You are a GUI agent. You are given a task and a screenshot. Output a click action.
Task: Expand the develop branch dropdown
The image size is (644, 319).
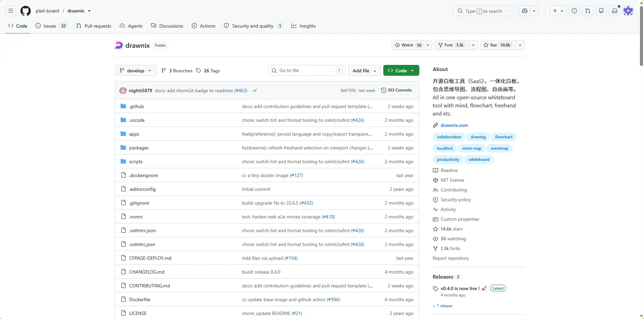click(x=136, y=71)
